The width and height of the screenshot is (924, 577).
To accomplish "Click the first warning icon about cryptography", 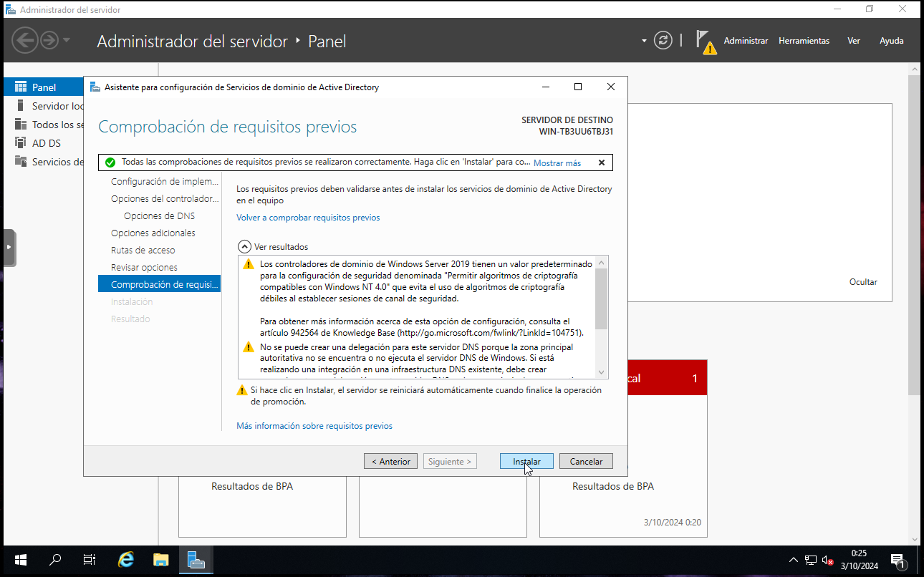I will (248, 264).
